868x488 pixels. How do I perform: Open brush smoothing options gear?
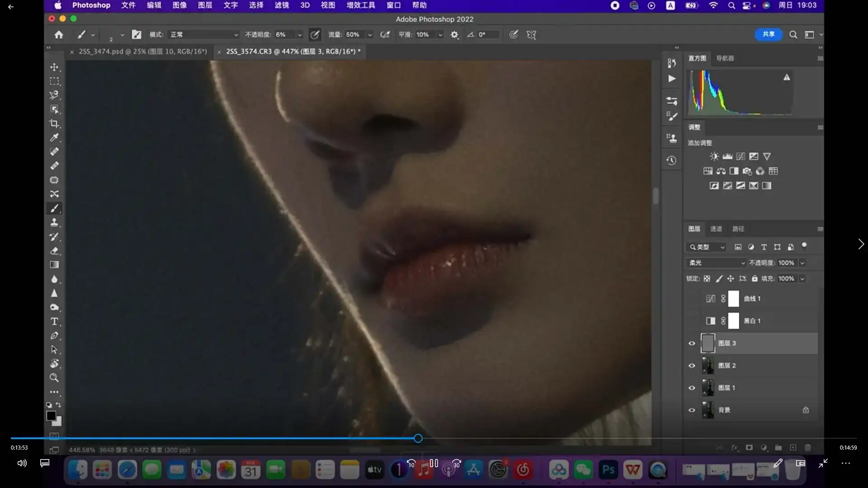click(x=454, y=35)
